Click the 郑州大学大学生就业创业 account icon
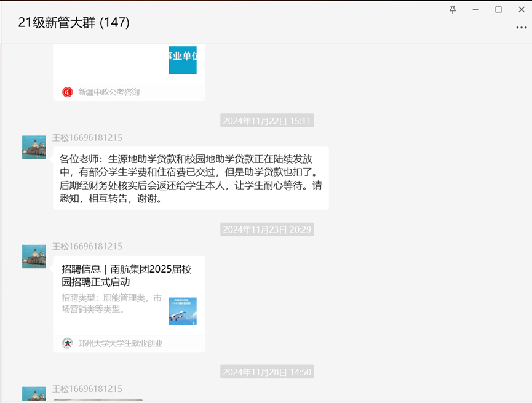532x403 pixels. click(68, 343)
